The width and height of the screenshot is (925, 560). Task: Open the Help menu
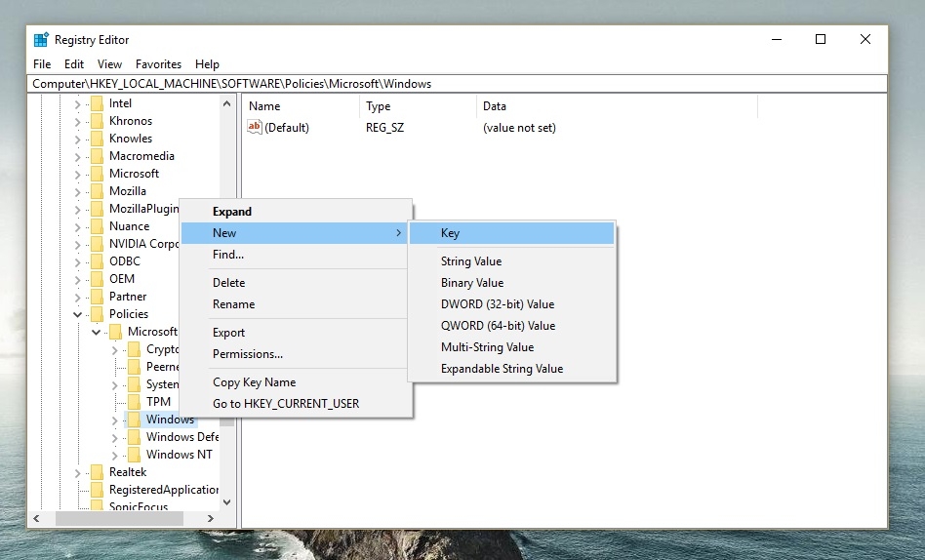pyautogui.click(x=207, y=63)
